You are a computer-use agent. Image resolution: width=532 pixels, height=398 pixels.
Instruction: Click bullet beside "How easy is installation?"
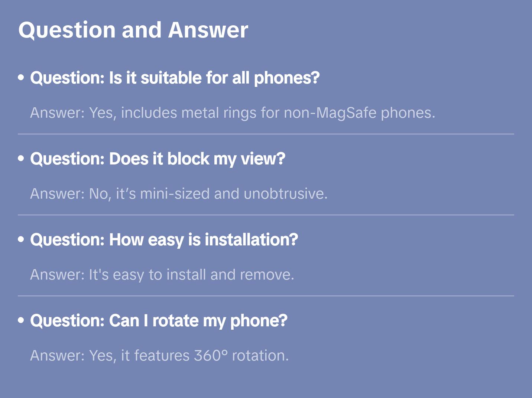(21, 239)
